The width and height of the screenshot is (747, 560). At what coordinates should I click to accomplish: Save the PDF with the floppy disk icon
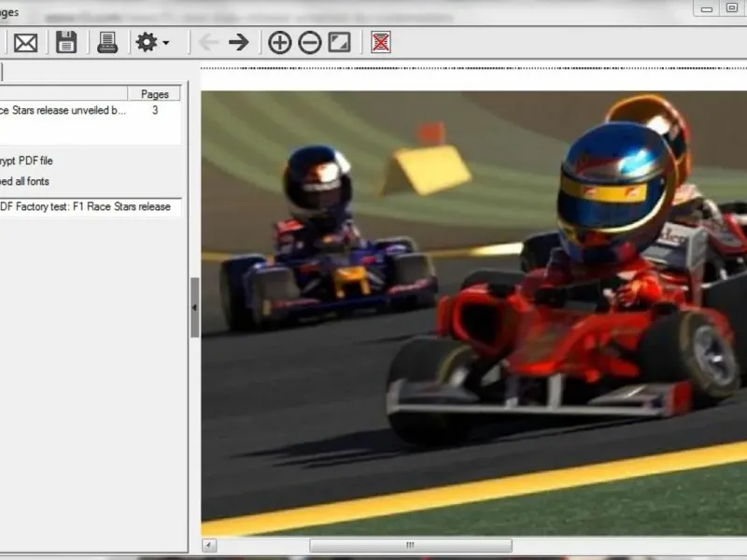[65, 42]
